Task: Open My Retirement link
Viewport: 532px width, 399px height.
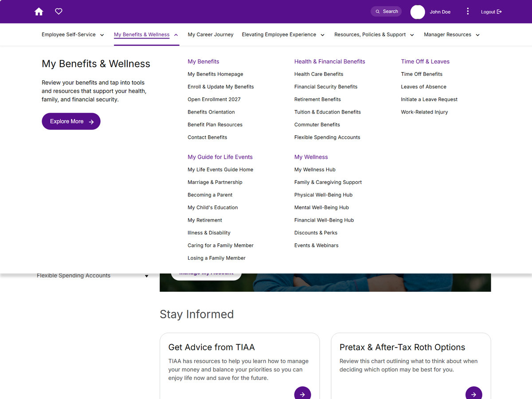Action: click(x=205, y=220)
